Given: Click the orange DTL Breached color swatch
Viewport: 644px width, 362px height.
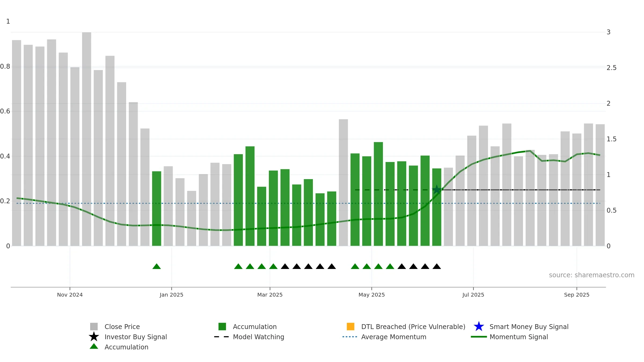Looking at the screenshot, I should 350,327.
